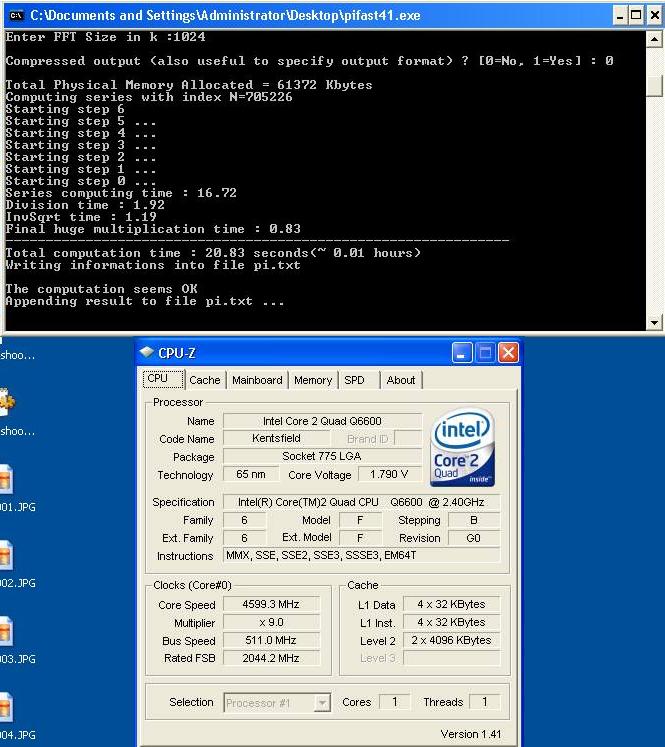
Task: Click the Revision value 'G0'
Action: point(474,538)
